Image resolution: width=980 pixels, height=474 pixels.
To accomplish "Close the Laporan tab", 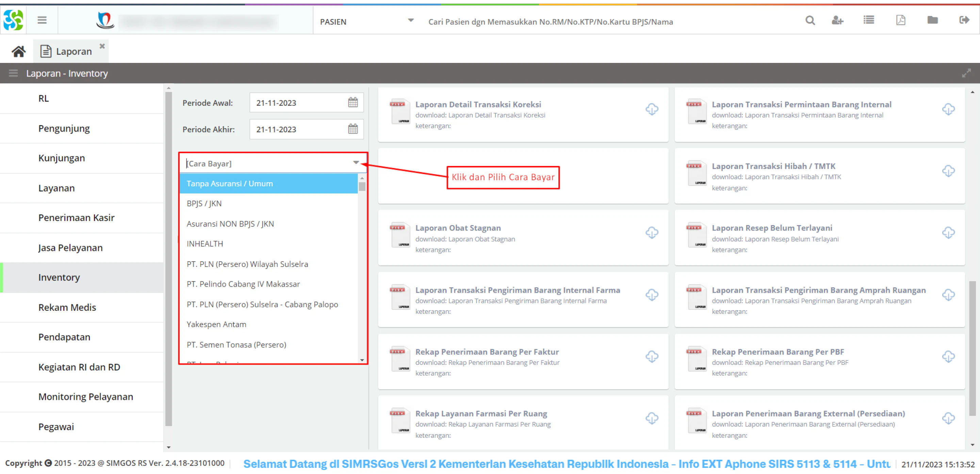I will click(x=102, y=46).
